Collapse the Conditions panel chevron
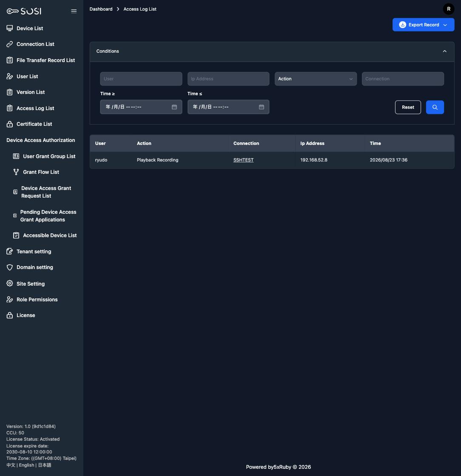 point(444,51)
